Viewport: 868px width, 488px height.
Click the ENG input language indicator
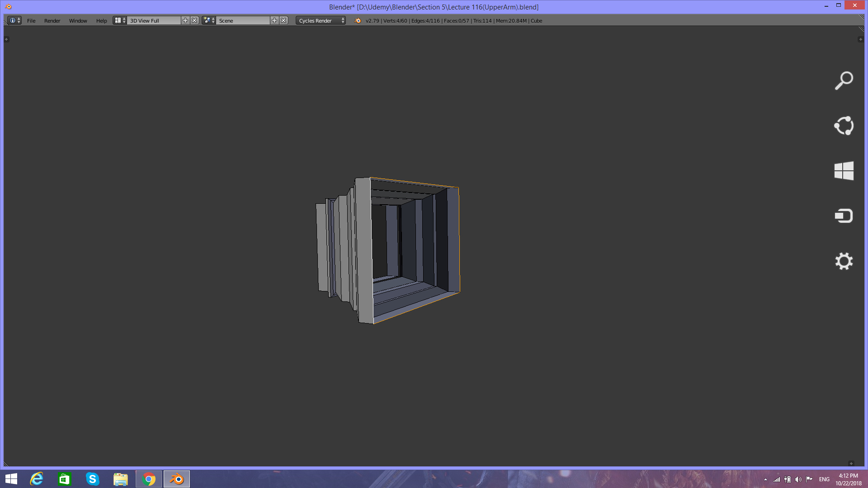pos(824,479)
